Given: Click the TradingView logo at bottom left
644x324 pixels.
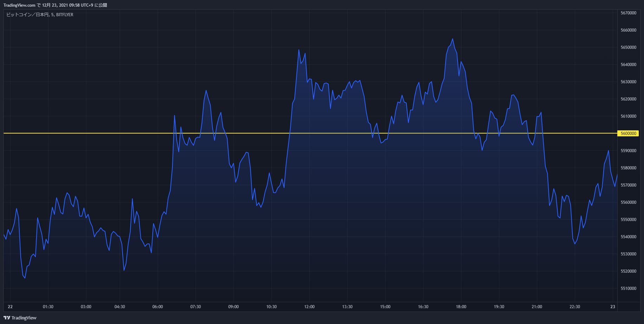Looking at the screenshot, I should coord(20,318).
